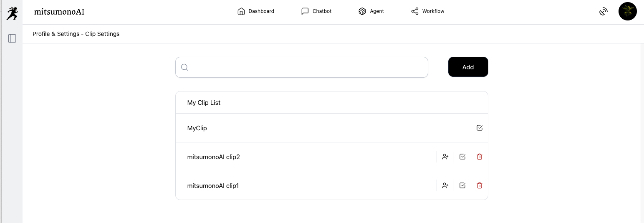Click the search magnifier icon
Screen dimensions: 644x223
coord(184,67)
